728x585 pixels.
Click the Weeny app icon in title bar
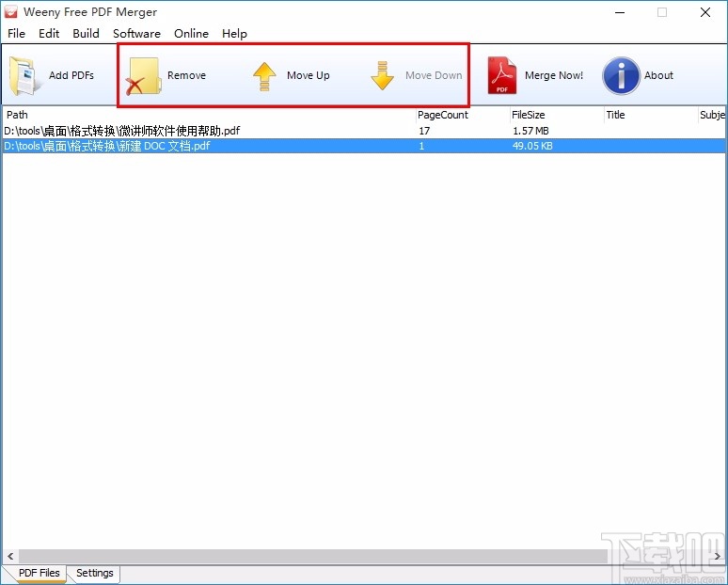[x=10, y=12]
